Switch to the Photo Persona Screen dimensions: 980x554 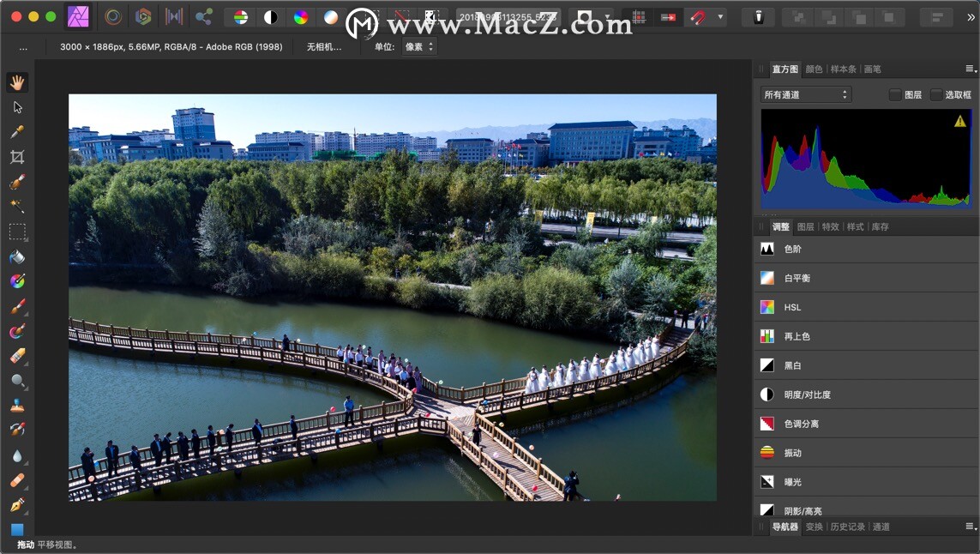(x=79, y=17)
